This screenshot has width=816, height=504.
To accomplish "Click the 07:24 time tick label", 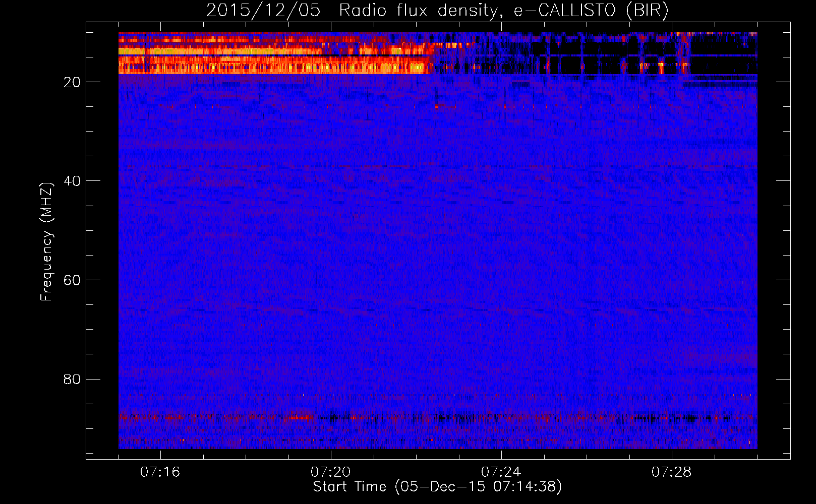I will [x=501, y=472].
